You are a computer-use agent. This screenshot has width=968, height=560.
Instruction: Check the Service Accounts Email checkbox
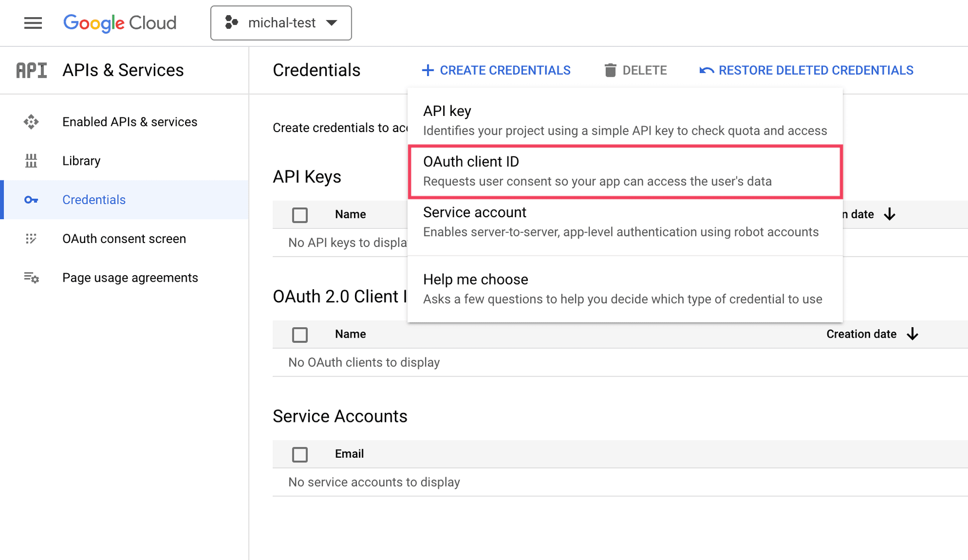(300, 455)
